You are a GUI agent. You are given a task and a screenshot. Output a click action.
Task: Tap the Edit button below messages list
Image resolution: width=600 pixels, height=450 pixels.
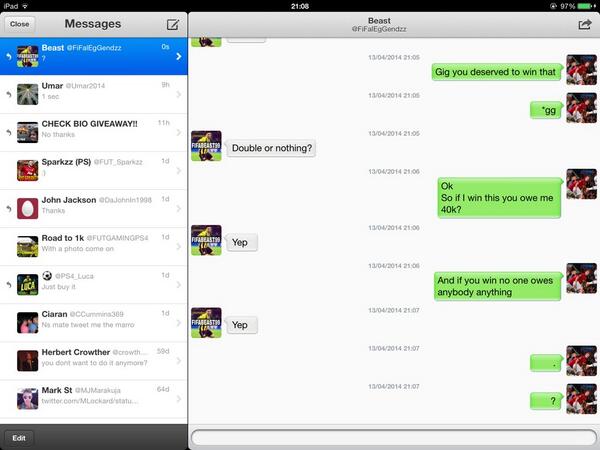(19, 438)
